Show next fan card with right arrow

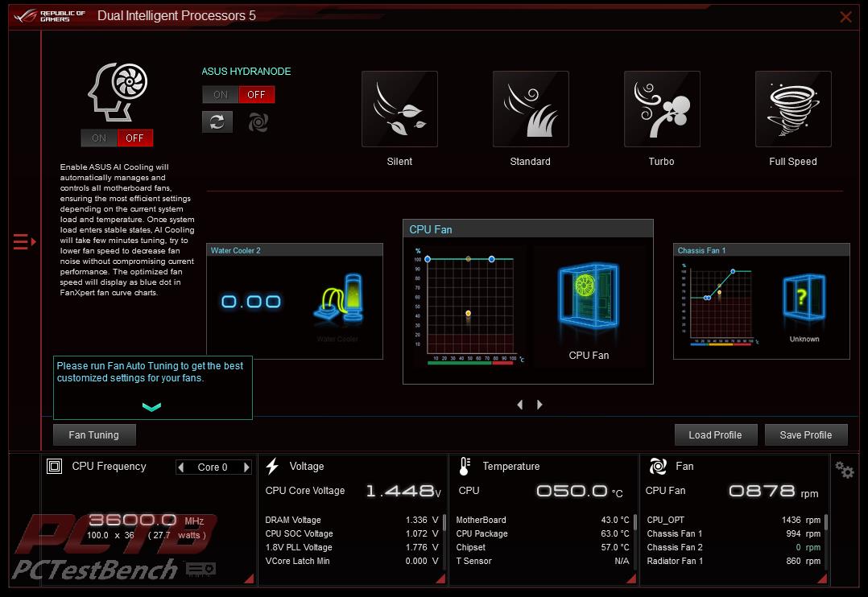tap(539, 405)
